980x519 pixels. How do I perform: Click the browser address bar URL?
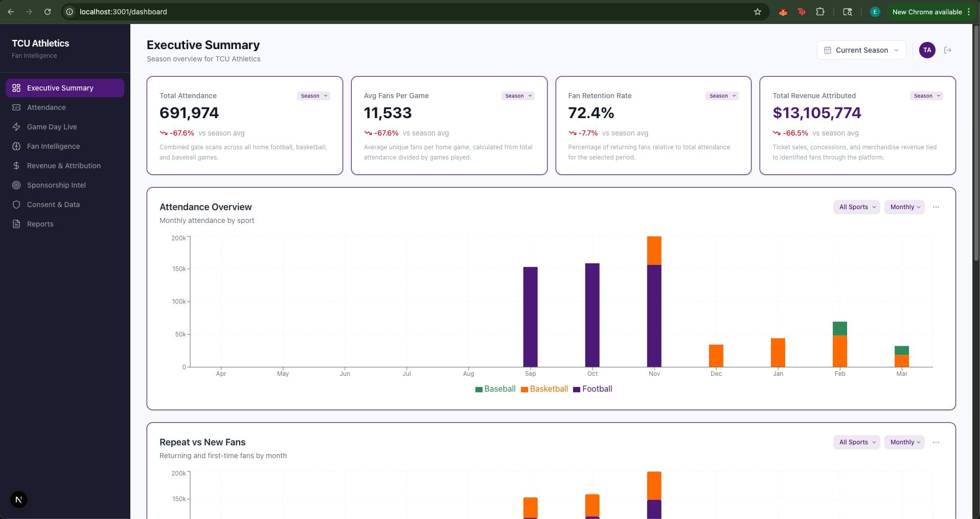[123, 12]
